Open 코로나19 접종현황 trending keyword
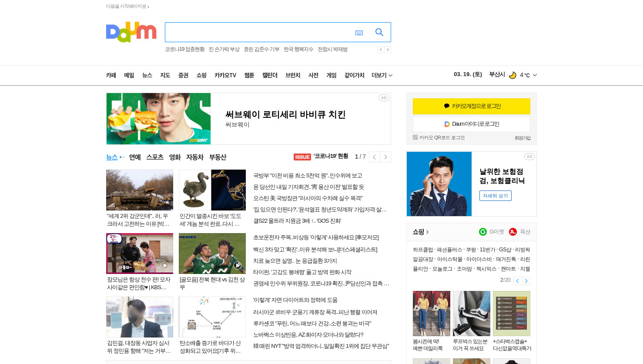Image resolution: width=643 pixels, height=364 pixels. [x=184, y=50]
